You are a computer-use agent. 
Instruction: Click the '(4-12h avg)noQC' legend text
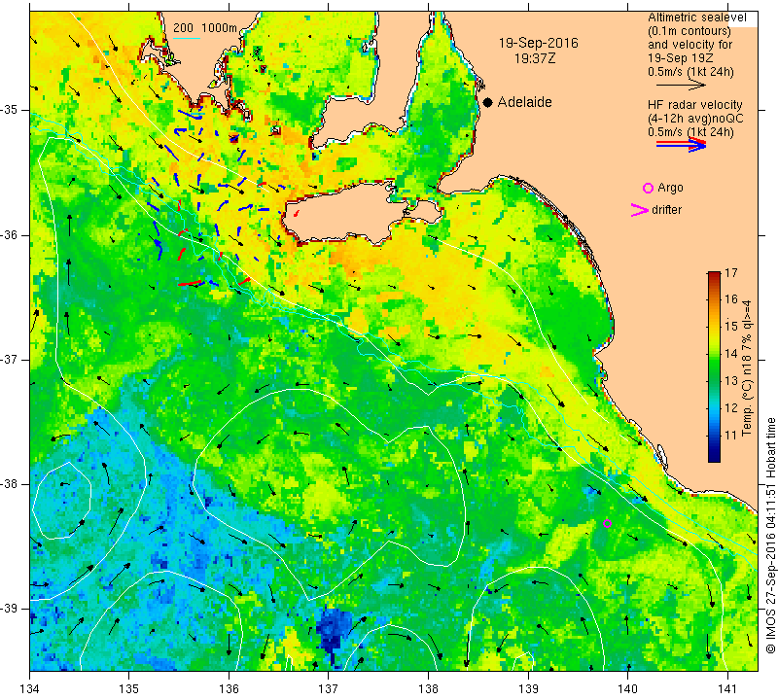695,119
